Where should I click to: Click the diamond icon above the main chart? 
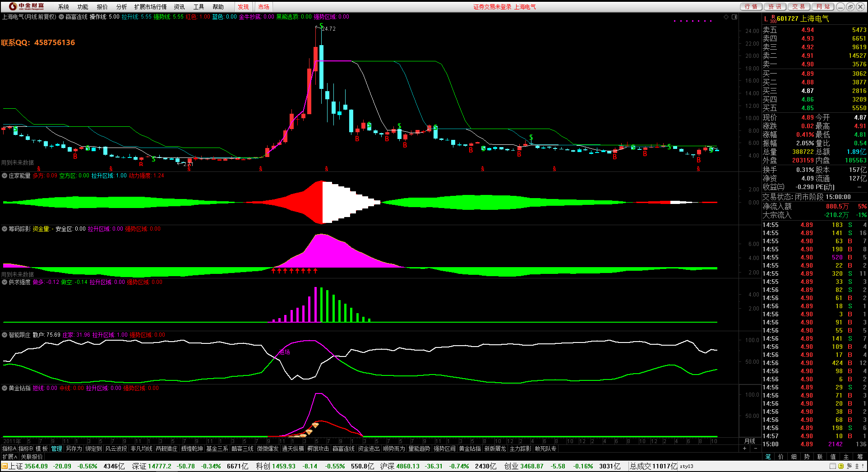pyautogui.click(x=726, y=17)
